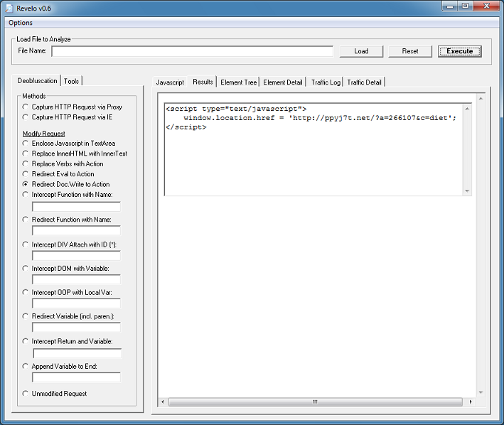Click the Revelo application icon in title bar
Viewport: 504px width, 425px height.
tap(8, 7)
